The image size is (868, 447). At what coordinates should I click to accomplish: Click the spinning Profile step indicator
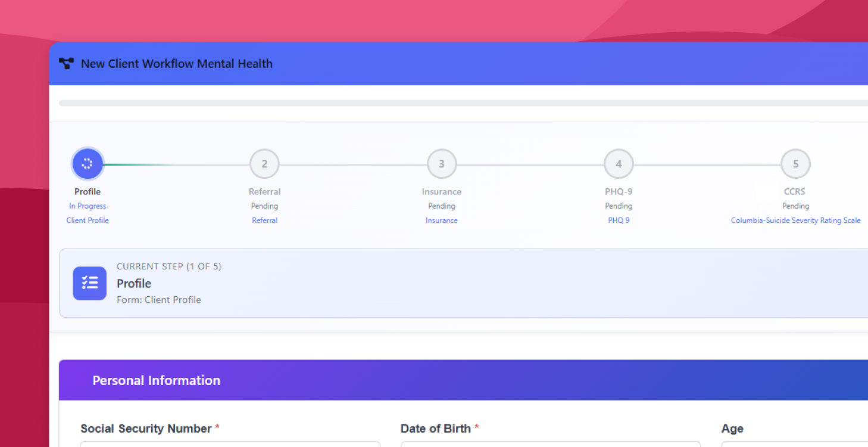[87, 163]
